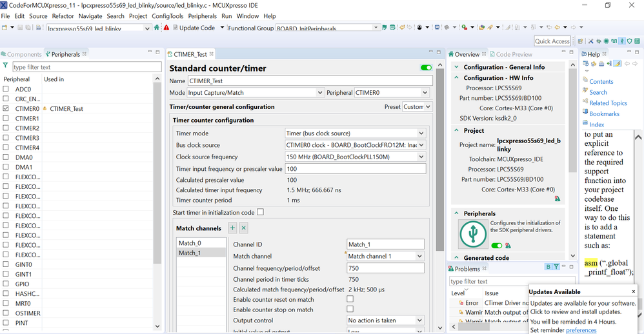Collapse Configuration - HW Info section
This screenshot has height=334, width=644.
(x=456, y=77)
